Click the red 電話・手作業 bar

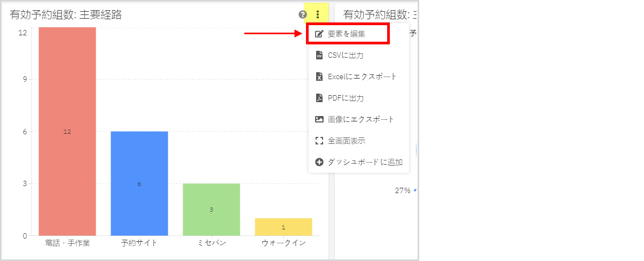pyautogui.click(x=67, y=131)
